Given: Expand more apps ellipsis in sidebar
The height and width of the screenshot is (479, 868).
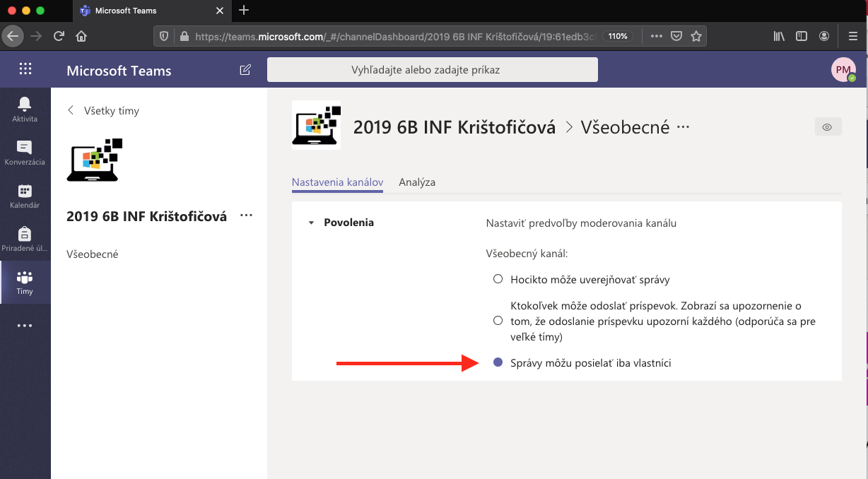Looking at the screenshot, I should [x=25, y=326].
